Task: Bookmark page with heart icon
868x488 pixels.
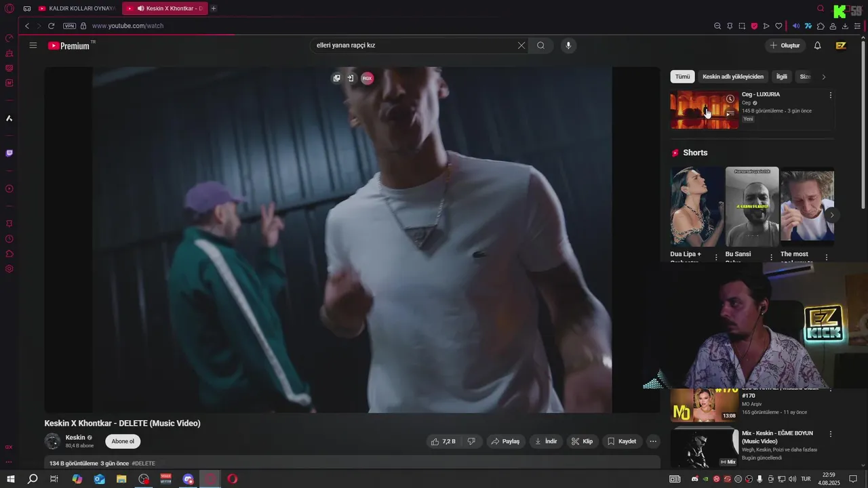Action: (x=778, y=26)
